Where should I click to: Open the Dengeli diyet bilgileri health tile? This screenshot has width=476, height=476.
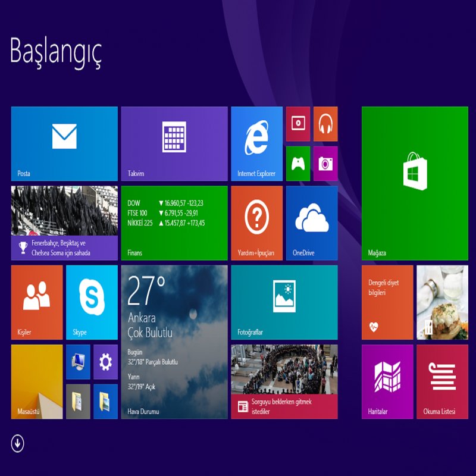[388, 302]
